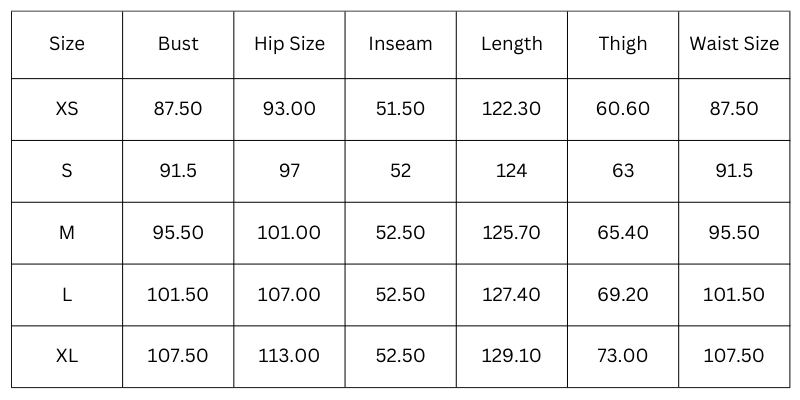800x400 pixels.
Task: Select the XL size row label
Action: click(67, 356)
